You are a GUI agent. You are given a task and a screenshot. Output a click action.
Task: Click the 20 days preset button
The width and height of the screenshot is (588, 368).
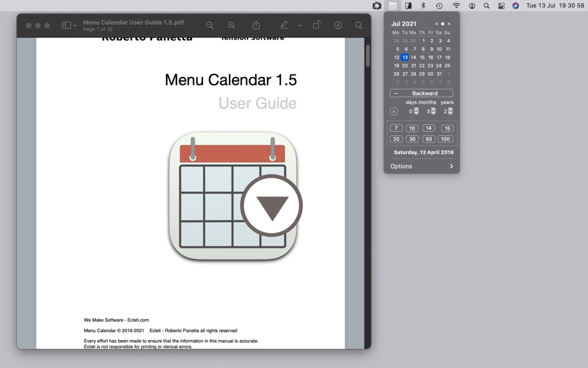[x=396, y=139]
